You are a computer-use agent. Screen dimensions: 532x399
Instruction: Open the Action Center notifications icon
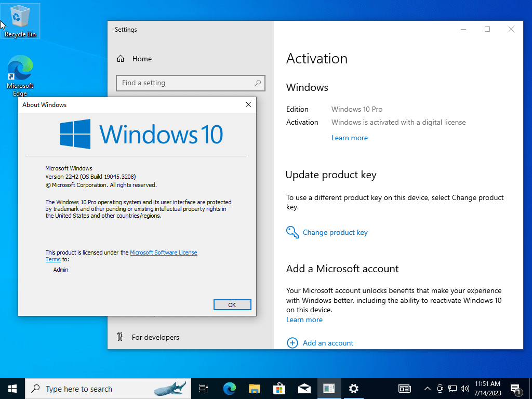click(515, 389)
